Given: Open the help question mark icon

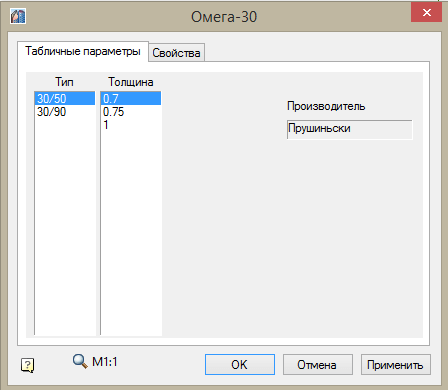Looking at the screenshot, I should pos(27,365).
